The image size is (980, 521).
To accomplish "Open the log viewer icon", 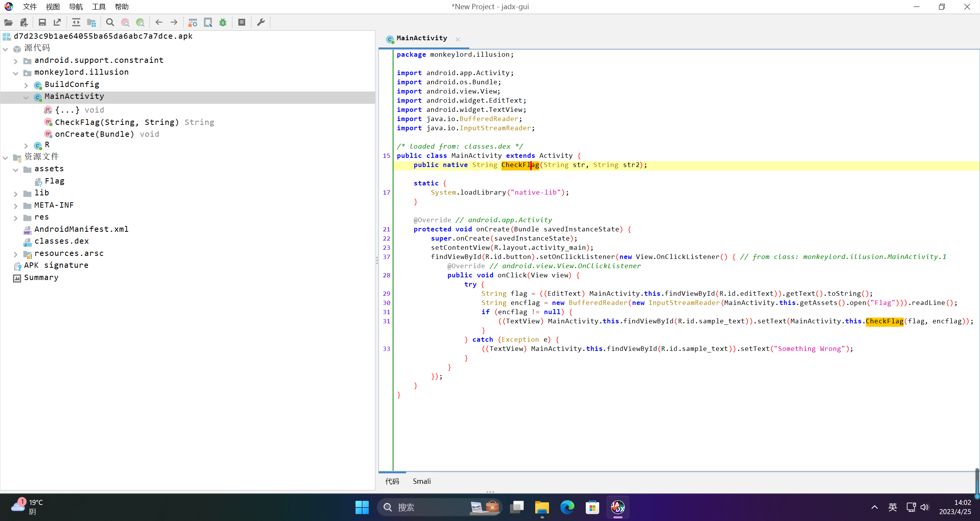I will coord(242,22).
